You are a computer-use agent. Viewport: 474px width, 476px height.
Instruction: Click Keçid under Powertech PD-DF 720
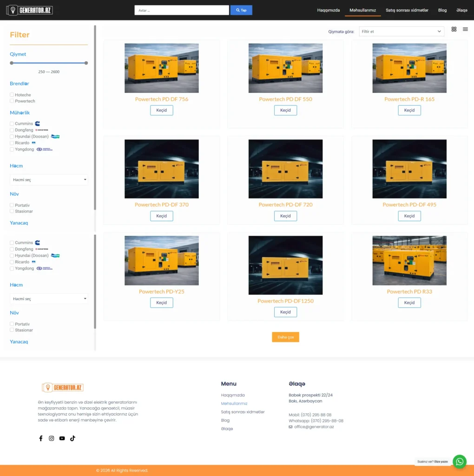point(285,216)
